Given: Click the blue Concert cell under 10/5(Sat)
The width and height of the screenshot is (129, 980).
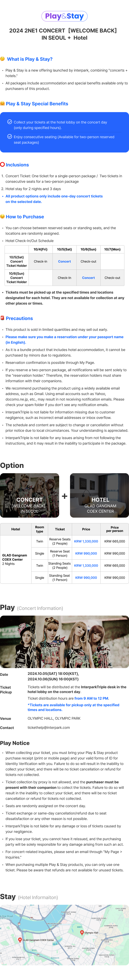Looking at the screenshot, I should click(x=64, y=261).
